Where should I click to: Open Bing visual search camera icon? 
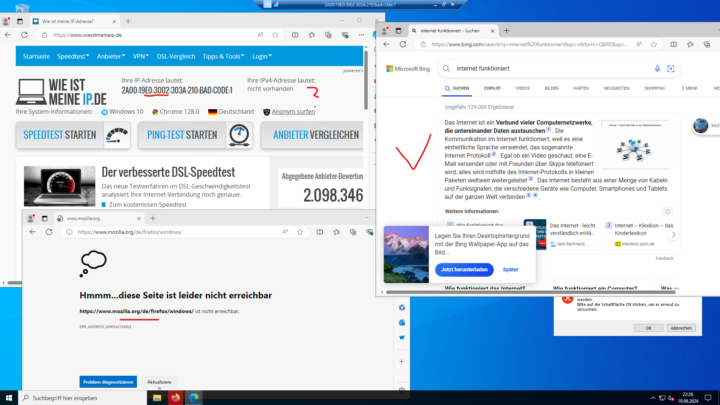coord(671,68)
